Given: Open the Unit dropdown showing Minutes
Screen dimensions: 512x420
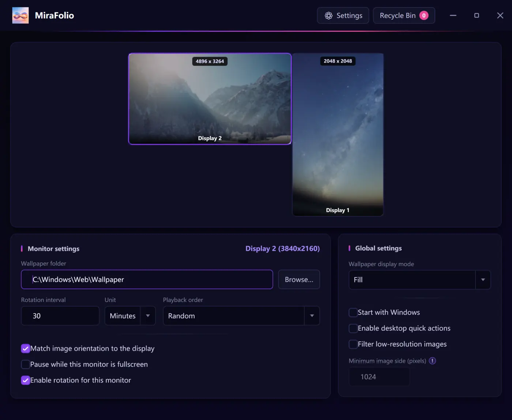Looking at the screenshot, I should [x=130, y=316].
